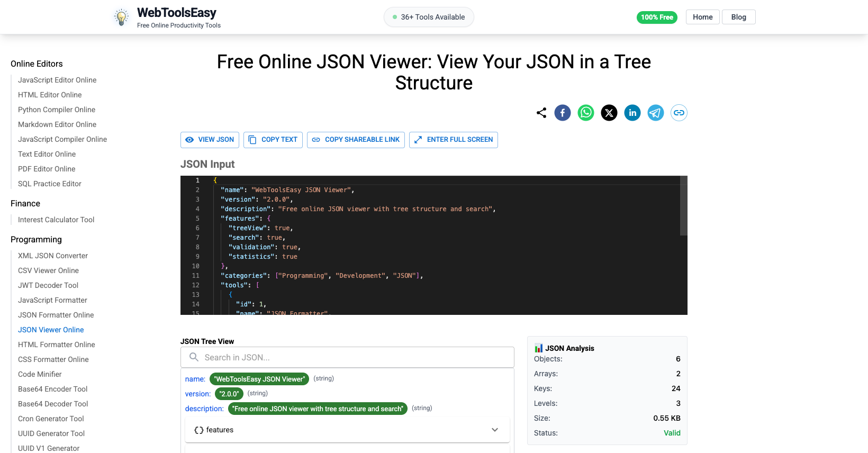Screen dimensions: 868x453
Task: Click the 100% Free badge
Action: tap(657, 17)
